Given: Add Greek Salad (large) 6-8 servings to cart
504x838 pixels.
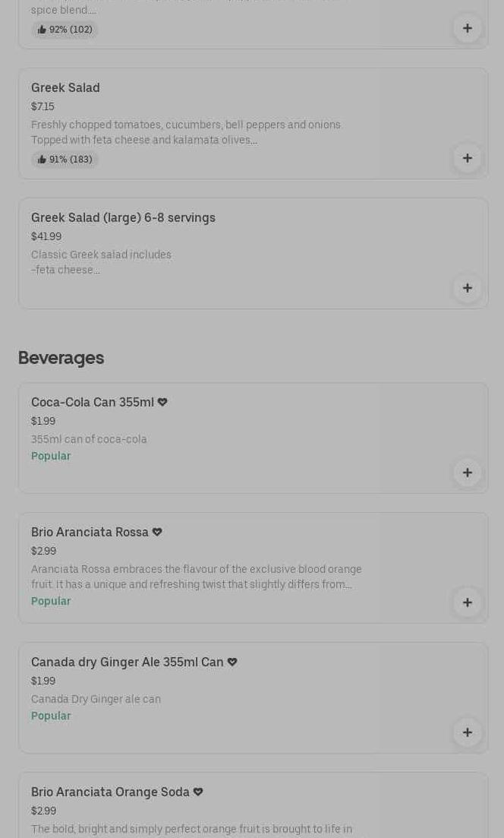Looking at the screenshot, I should (x=467, y=288).
